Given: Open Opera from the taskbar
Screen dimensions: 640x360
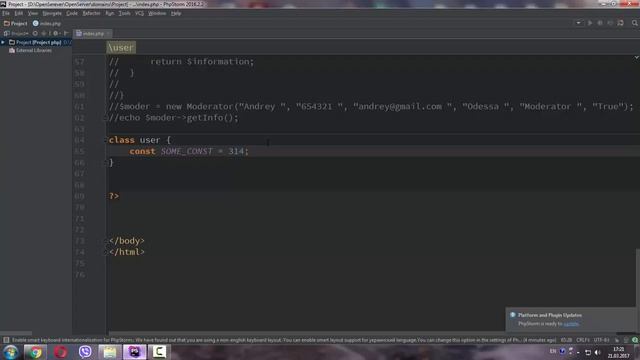Looking at the screenshot, I should click(x=60, y=352).
